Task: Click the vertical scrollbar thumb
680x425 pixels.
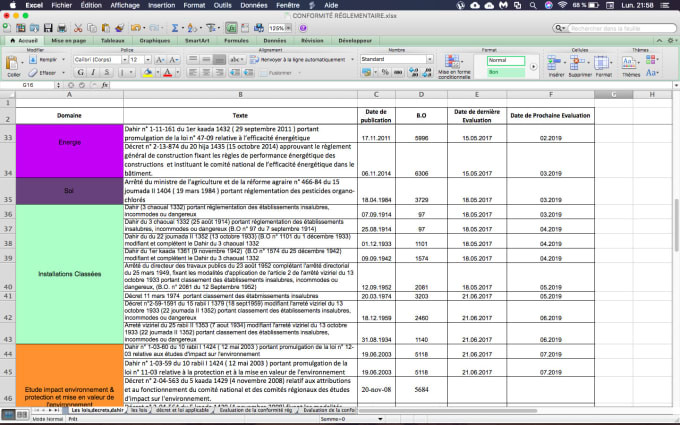Action: click(x=676, y=226)
